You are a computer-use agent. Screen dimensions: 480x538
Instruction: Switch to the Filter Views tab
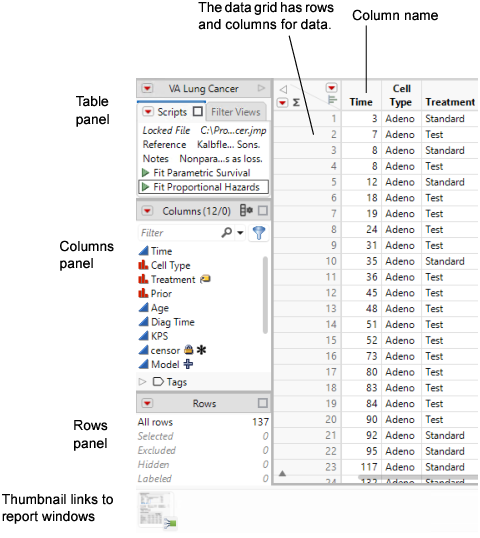click(236, 112)
